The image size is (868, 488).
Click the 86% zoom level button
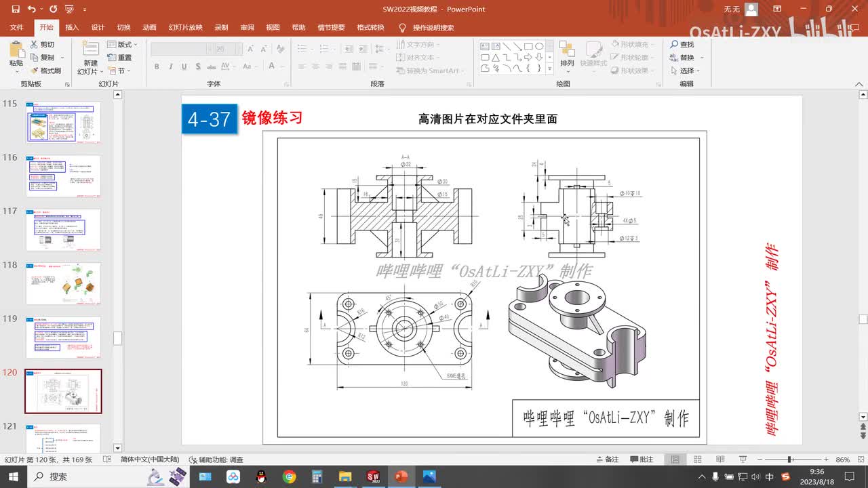pyautogui.click(x=842, y=460)
